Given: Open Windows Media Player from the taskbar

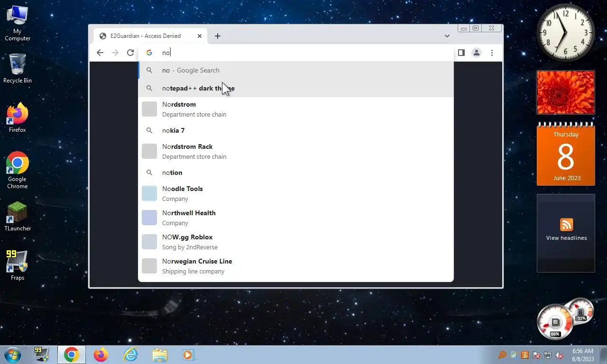Looking at the screenshot, I should 188,355.
